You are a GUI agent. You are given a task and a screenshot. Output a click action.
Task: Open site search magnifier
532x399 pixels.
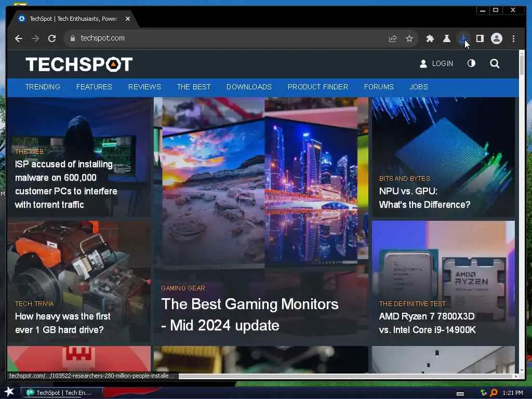(x=495, y=63)
